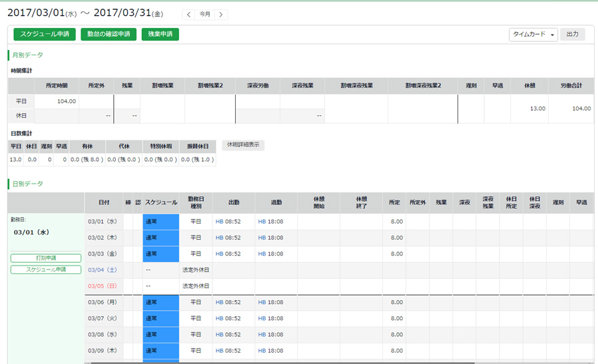Click the 休憩開始 column header

coord(319,203)
